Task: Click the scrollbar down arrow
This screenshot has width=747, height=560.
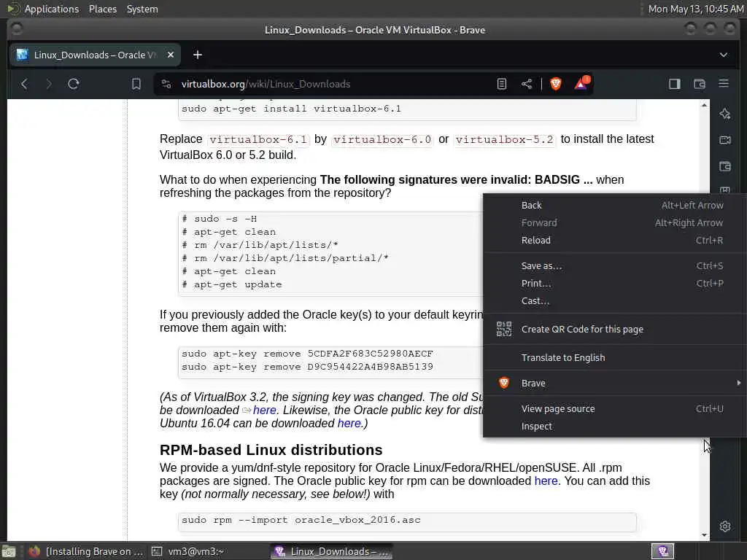Action: (705, 535)
